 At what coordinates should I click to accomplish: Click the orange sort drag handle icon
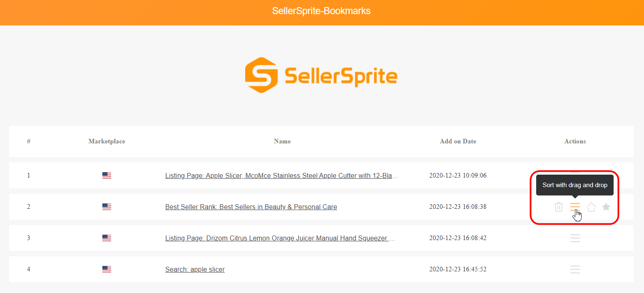pyautogui.click(x=575, y=207)
